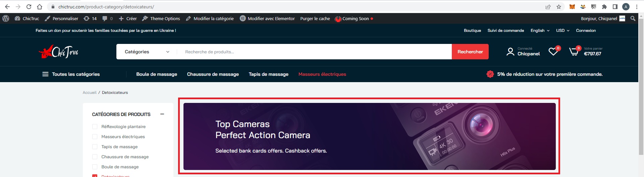Screen dimensions: 644x177
Task: Open the Toutes les catégories menu
Action: coord(71,74)
